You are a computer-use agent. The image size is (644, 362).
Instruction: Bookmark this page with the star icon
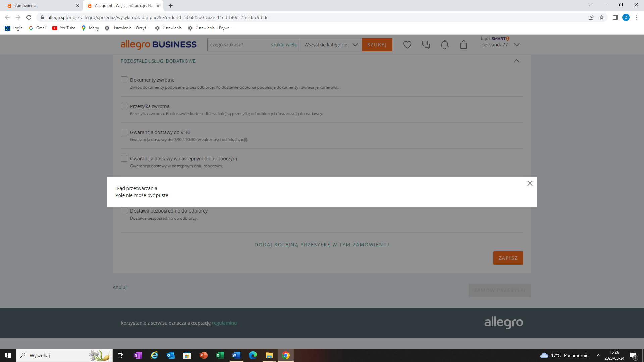(x=601, y=17)
